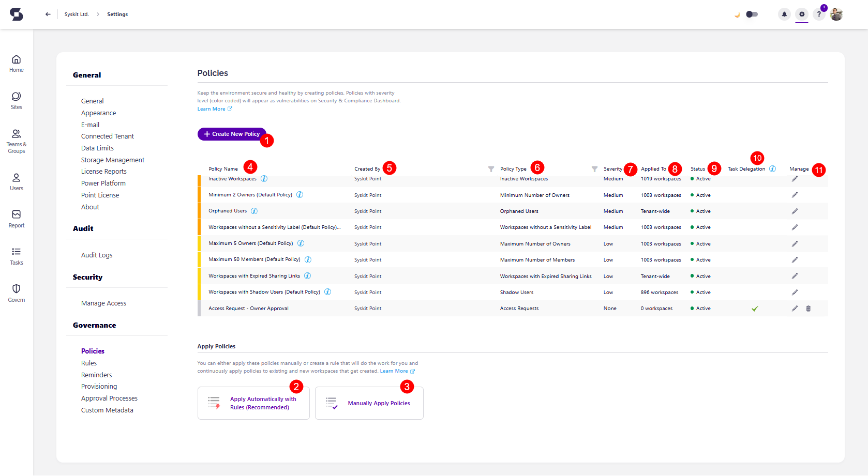The height and width of the screenshot is (476, 868).
Task: Toggle the dark mode switch
Action: click(752, 14)
